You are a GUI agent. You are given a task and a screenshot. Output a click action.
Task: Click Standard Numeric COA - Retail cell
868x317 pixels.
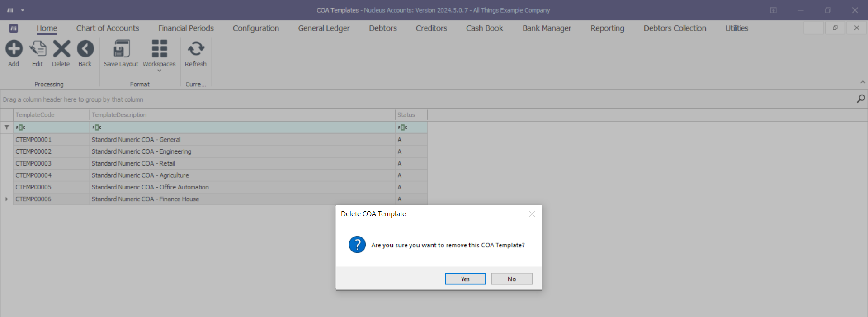(242, 163)
